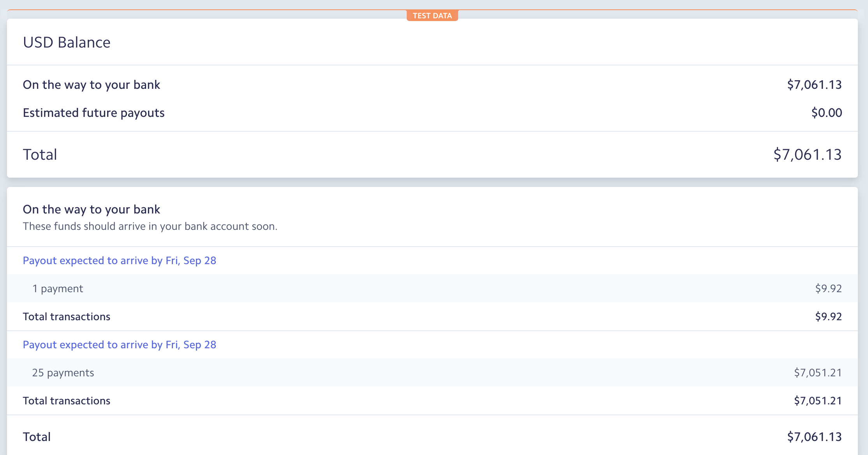Screen dimensions: 868x455
Task: Click the $9.92 beside first Total transactions
Action: coord(828,317)
